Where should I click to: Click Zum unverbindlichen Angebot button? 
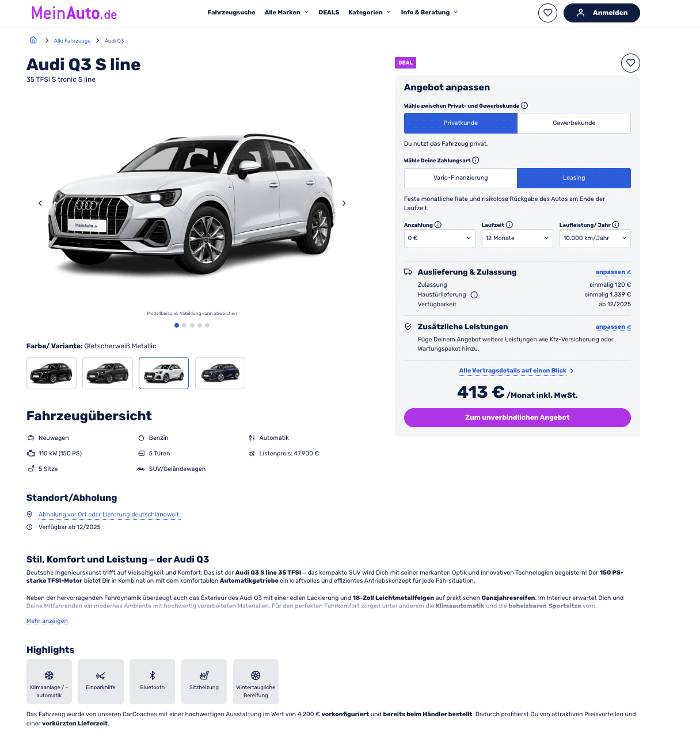click(518, 418)
